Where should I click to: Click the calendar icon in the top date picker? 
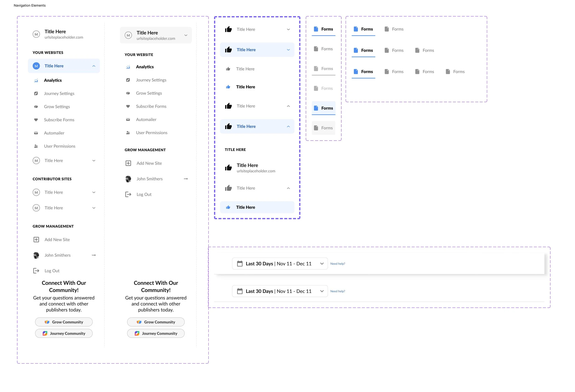[240, 264]
